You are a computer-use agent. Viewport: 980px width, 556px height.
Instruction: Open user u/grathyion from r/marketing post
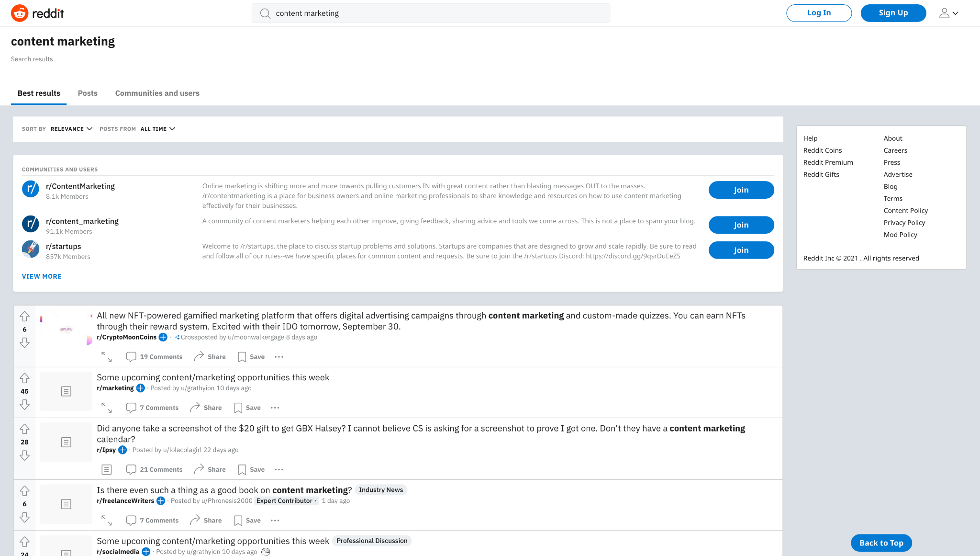point(198,388)
